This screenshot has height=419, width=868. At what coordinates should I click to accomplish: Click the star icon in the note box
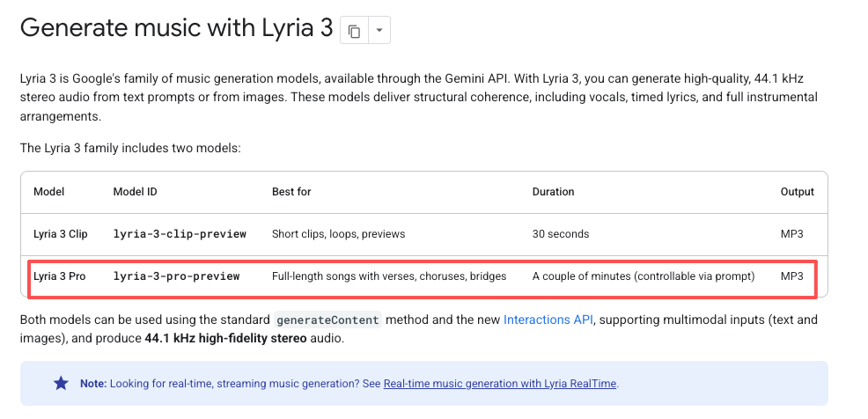[61, 383]
